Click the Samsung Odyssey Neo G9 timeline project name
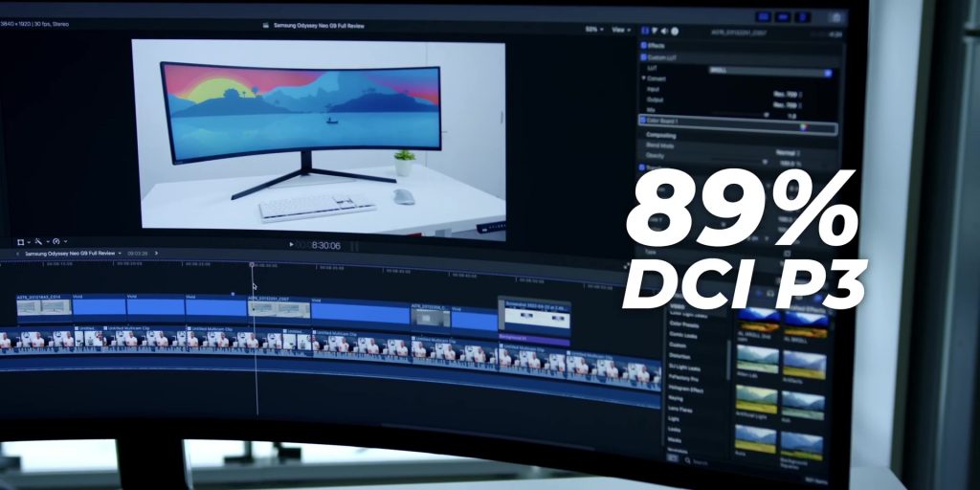 70,253
